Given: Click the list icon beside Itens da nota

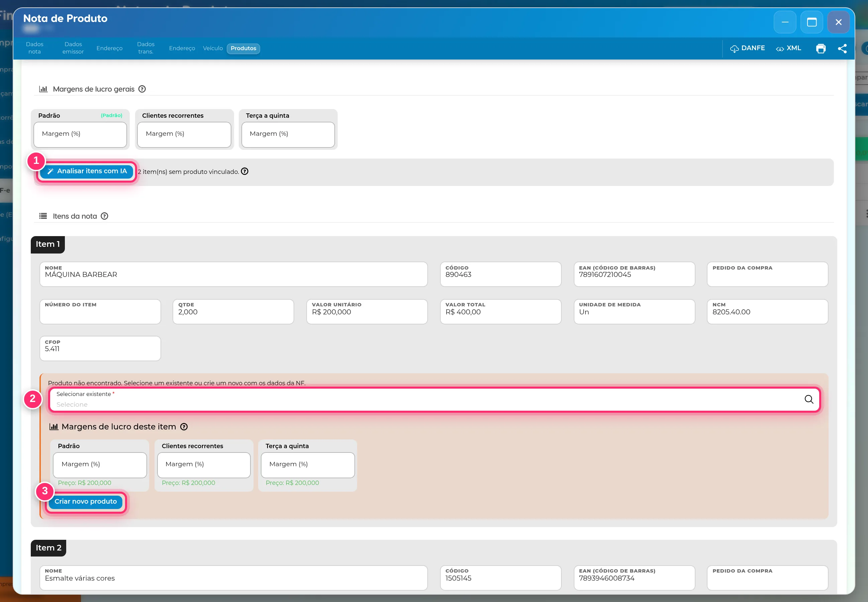Looking at the screenshot, I should [x=43, y=216].
